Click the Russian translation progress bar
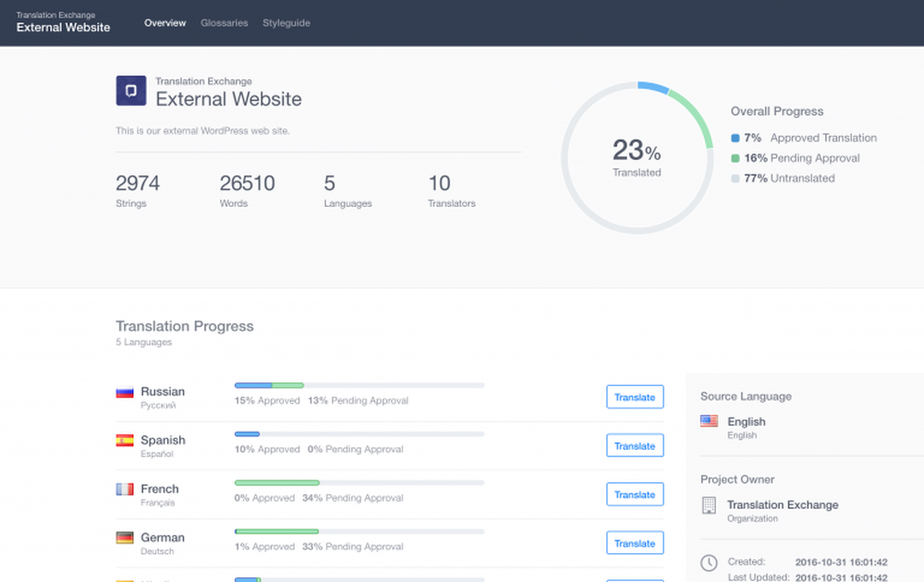Screen dimensions: 924x582 tap(359, 384)
